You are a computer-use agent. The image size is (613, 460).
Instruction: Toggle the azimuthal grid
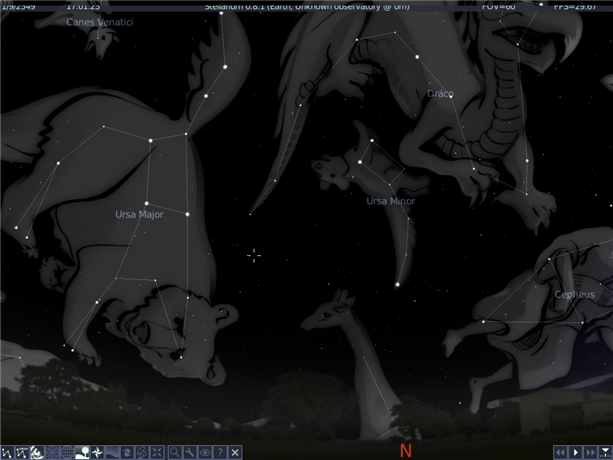click(52, 453)
